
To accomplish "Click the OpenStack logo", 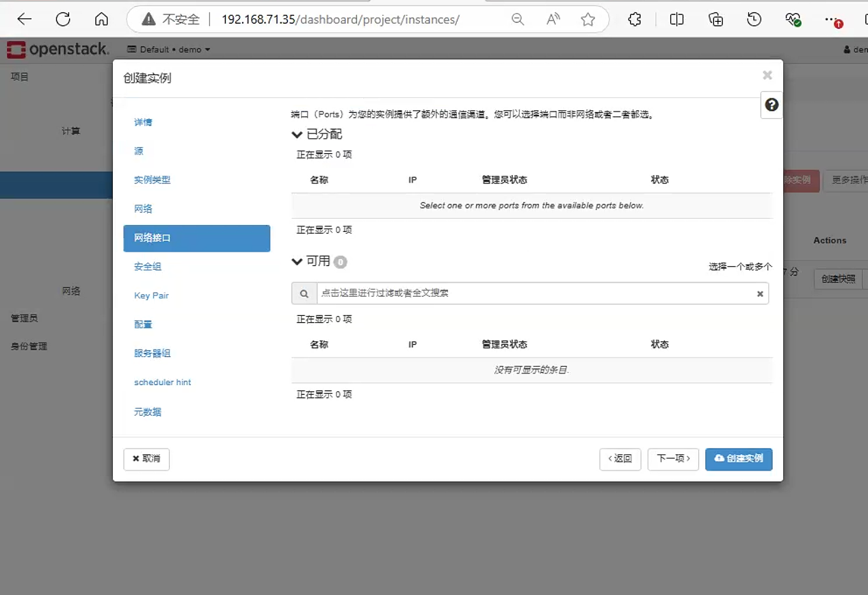I will point(58,49).
